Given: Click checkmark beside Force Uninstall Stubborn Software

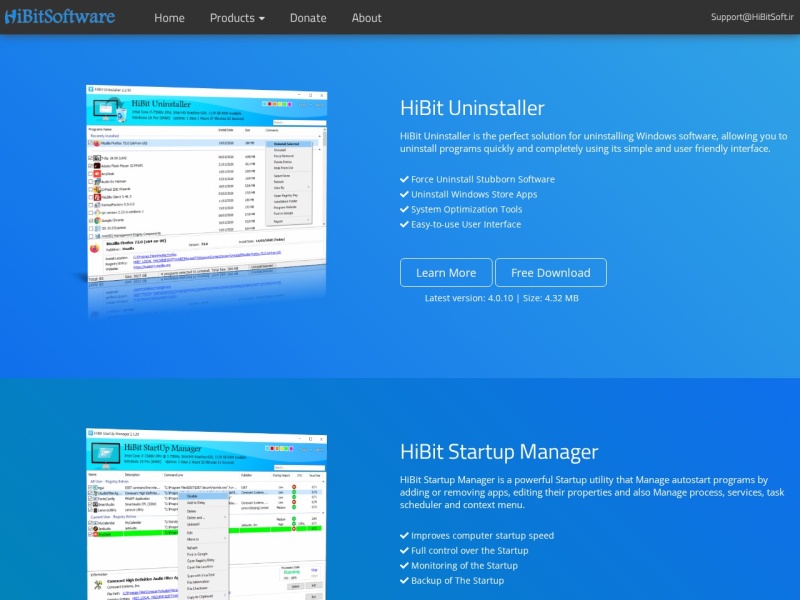Looking at the screenshot, I should pyautogui.click(x=405, y=179).
